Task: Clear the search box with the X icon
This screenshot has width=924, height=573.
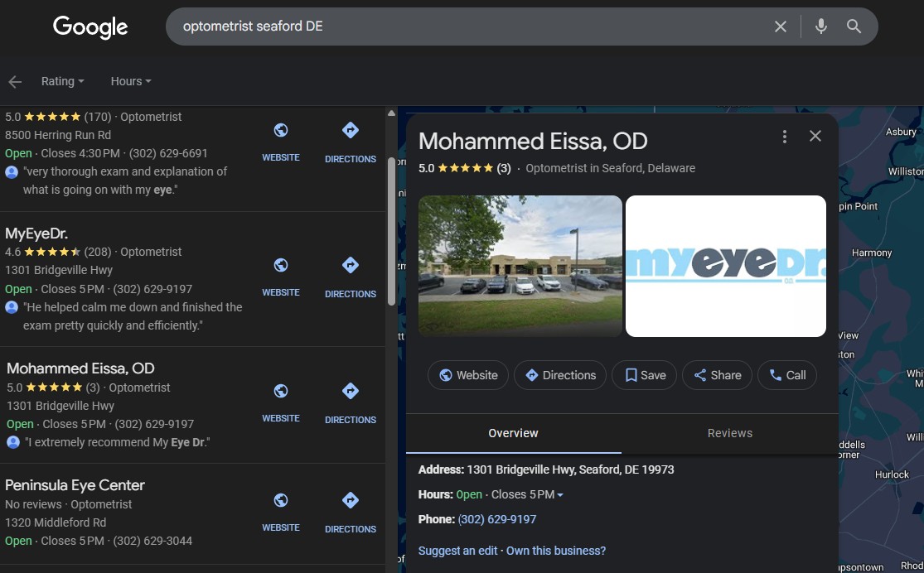Action: [x=780, y=26]
